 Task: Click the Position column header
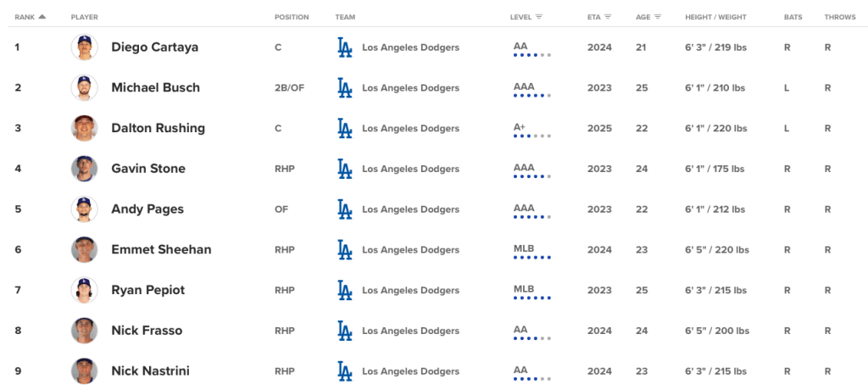coord(292,17)
